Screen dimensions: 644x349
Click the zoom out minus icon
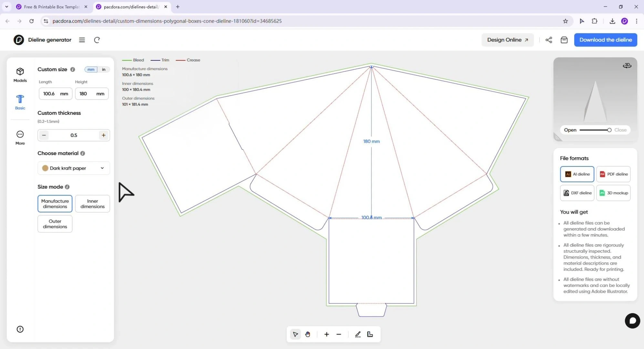[x=338, y=334]
